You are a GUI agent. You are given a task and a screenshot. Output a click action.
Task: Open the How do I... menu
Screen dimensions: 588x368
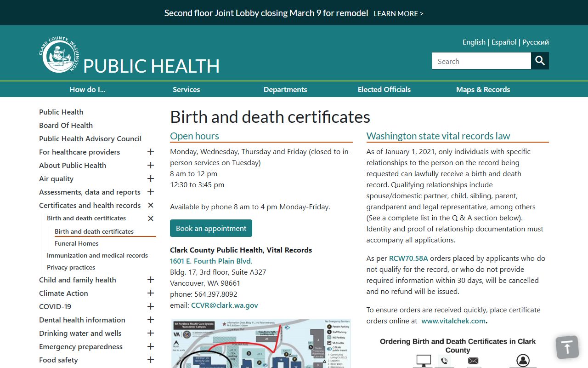pyautogui.click(x=87, y=89)
